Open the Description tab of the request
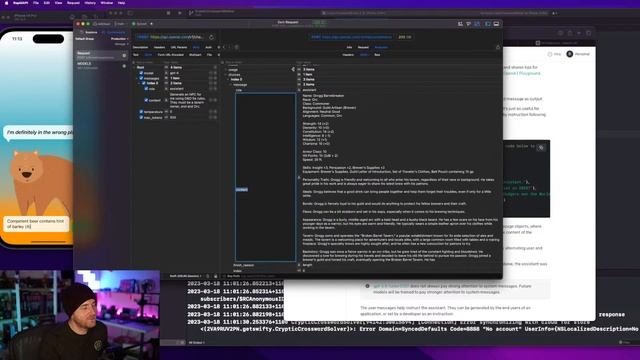640x360 pixels. 140,47
